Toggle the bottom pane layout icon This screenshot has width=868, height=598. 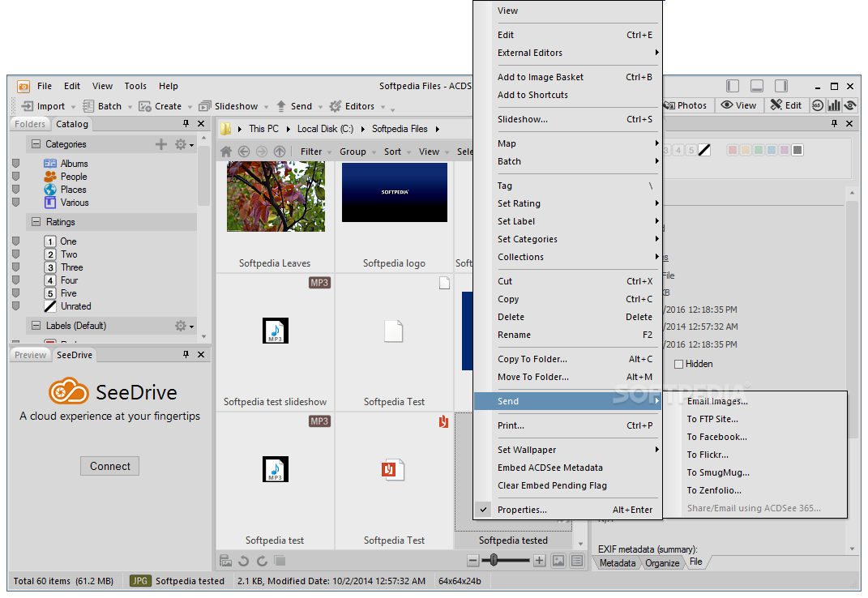coord(757,86)
